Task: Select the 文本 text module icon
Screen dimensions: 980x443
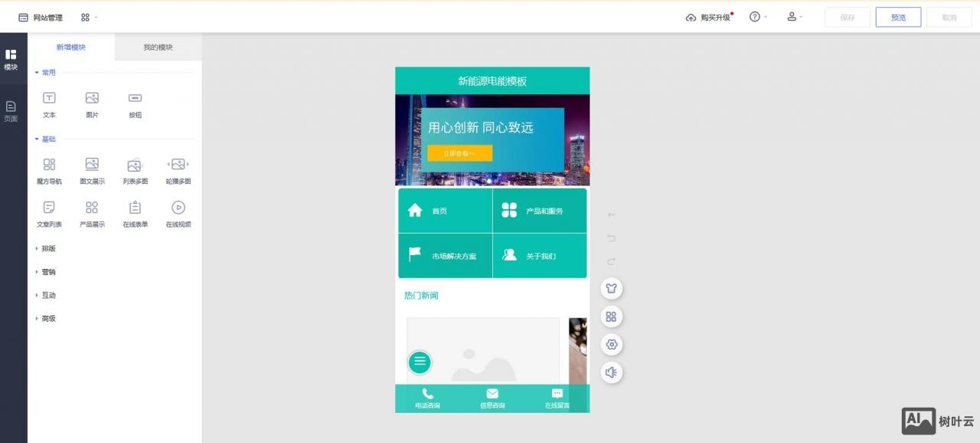Action: 49,98
